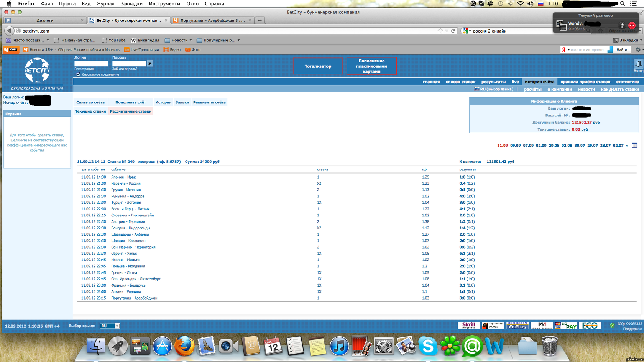The height and width of the screenshot is (362, 644).
Task: End the Skype call with red button
Action: (632, 26)
